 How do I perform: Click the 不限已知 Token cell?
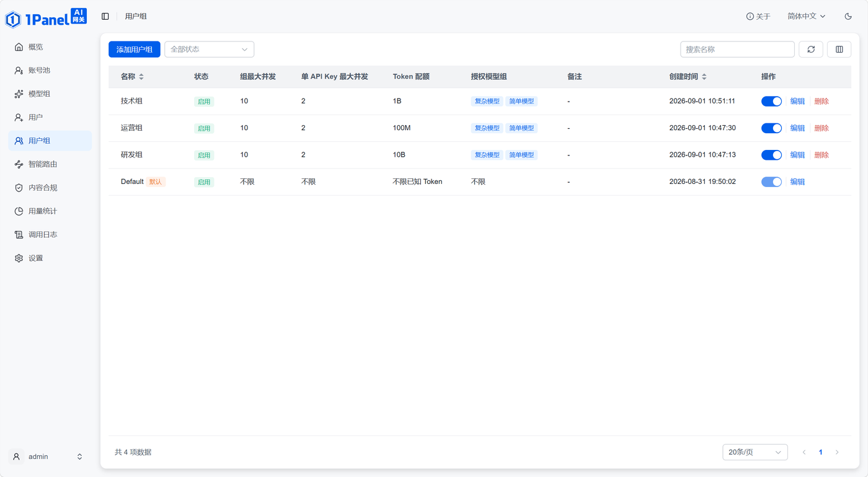[x=418, y=182]
